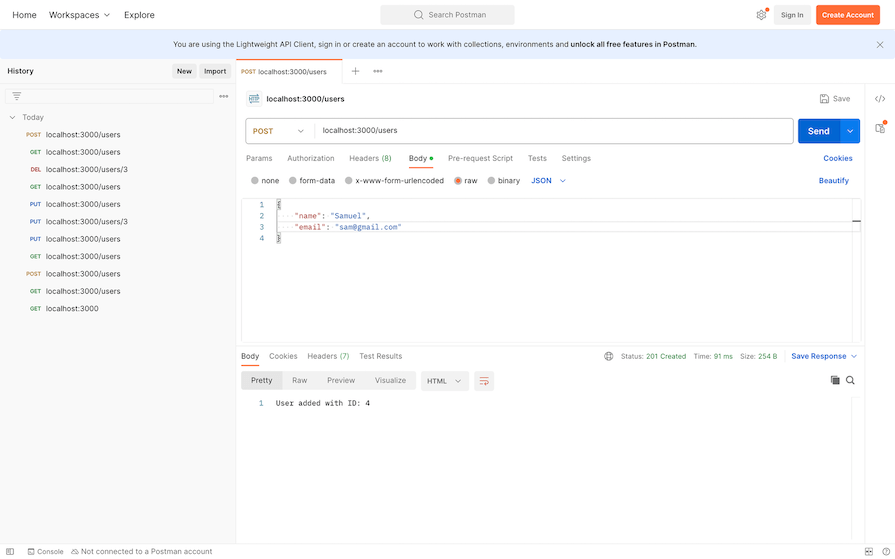Search the response with magnifier icon
Screen dimensions: 895x559
click(x=850, y=381)
